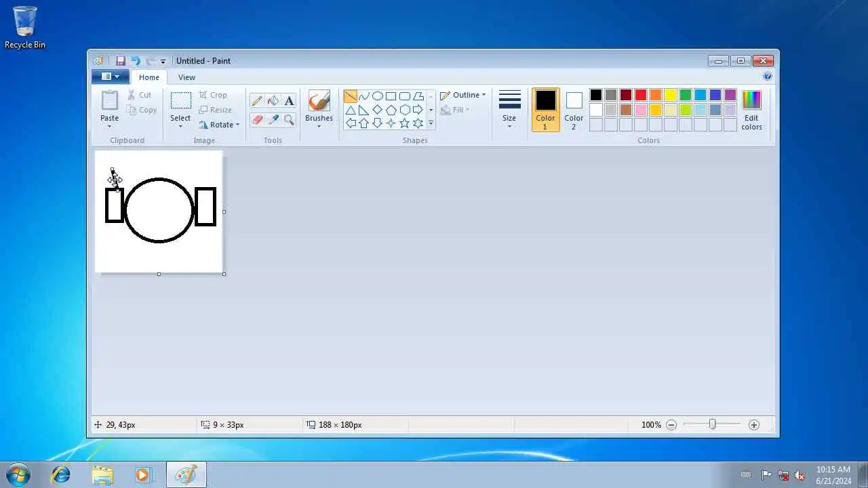The height and width of the screenshot is (488, 868).
Task: Choose the Polygon shape
Action: click(418, 96)
